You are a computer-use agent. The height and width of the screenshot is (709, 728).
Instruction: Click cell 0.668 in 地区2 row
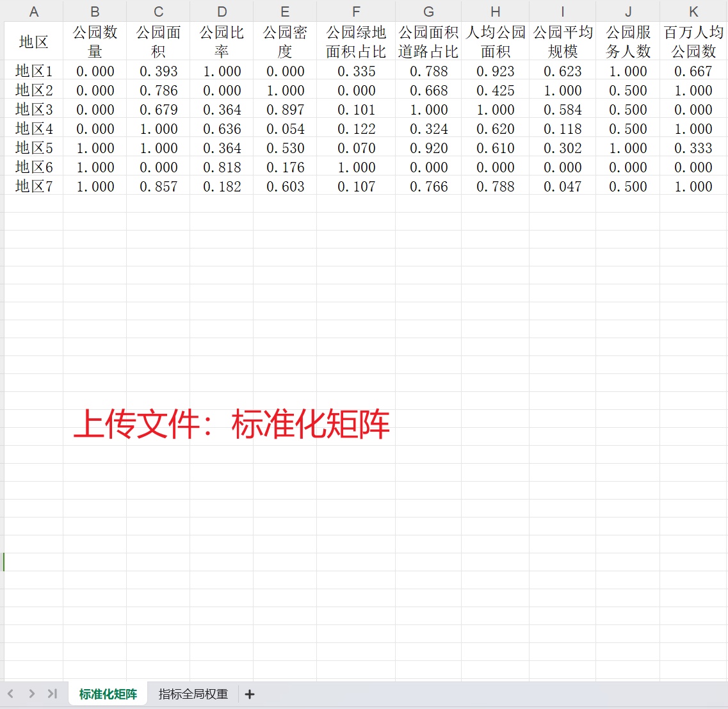tap(428, 90)
